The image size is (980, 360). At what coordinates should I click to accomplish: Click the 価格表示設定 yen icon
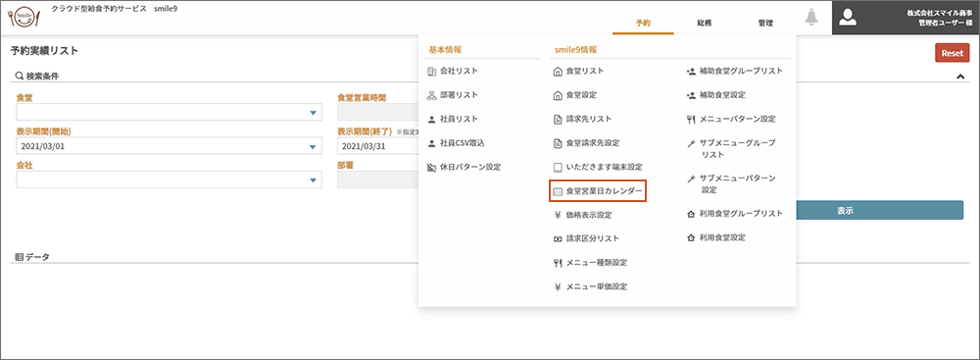pyautogui.click(x=558, y=215)
